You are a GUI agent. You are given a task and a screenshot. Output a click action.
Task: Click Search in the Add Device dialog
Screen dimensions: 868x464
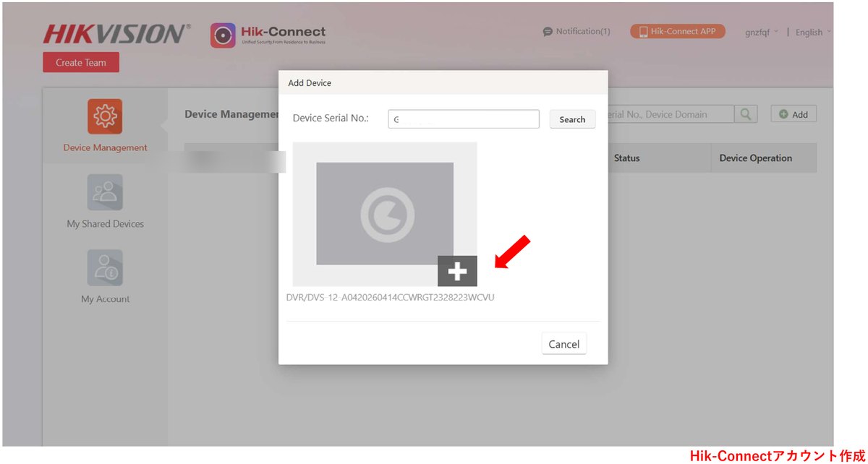click(x=572, y=119)
